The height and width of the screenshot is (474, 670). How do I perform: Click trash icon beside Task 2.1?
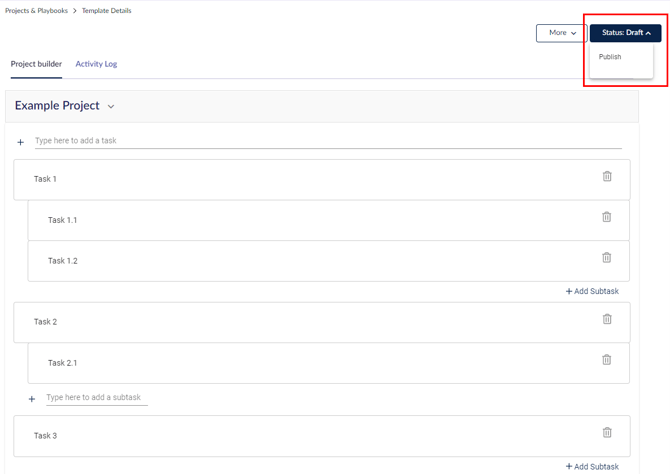[x=606, y=360]
